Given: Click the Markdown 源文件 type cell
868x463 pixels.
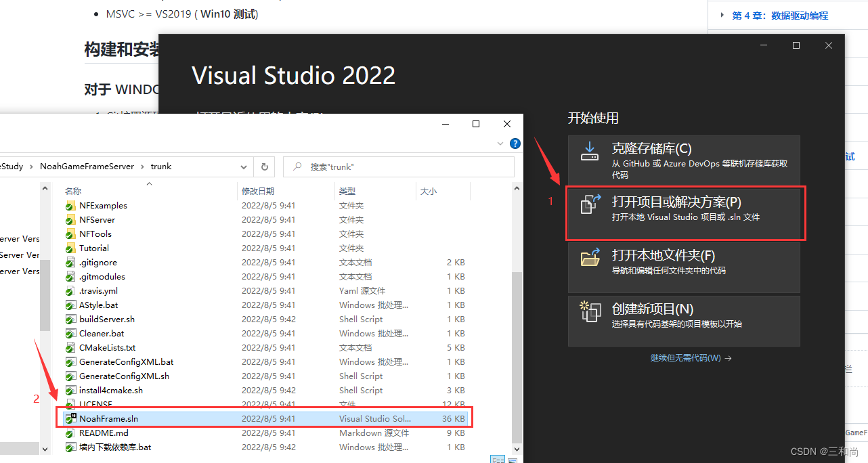Looking at the screenshot, I should (x=374, y=433).
